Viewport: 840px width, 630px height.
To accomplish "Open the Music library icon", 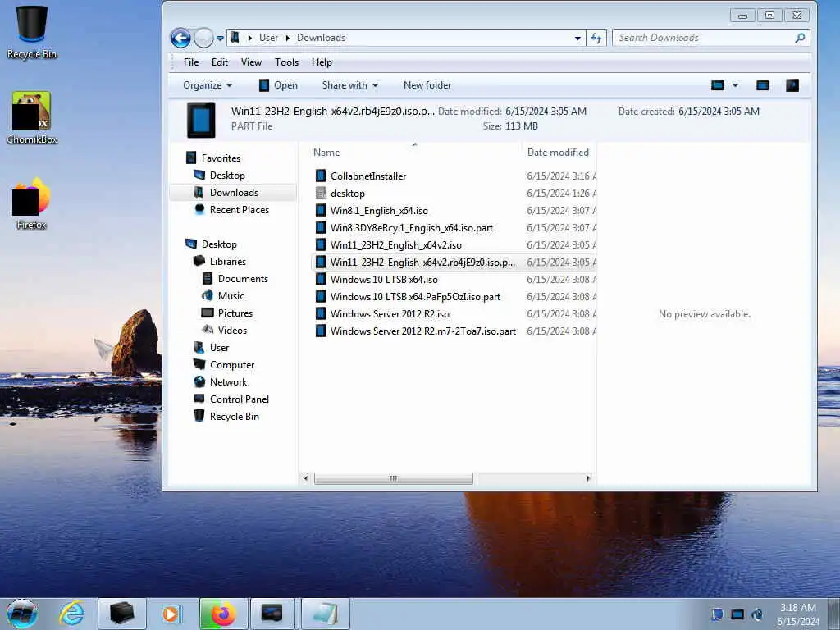I will tap(208, 295).
